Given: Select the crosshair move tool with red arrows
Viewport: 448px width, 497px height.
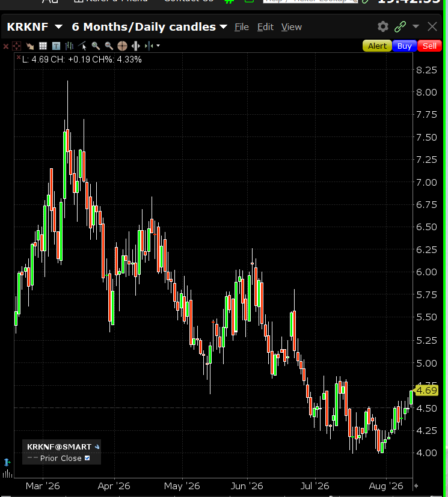Looking at the screenshot, I should [16, 46].
